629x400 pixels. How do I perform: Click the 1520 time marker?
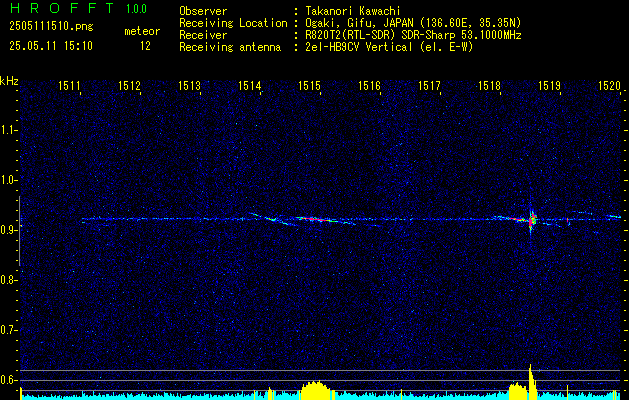[609, 85]
